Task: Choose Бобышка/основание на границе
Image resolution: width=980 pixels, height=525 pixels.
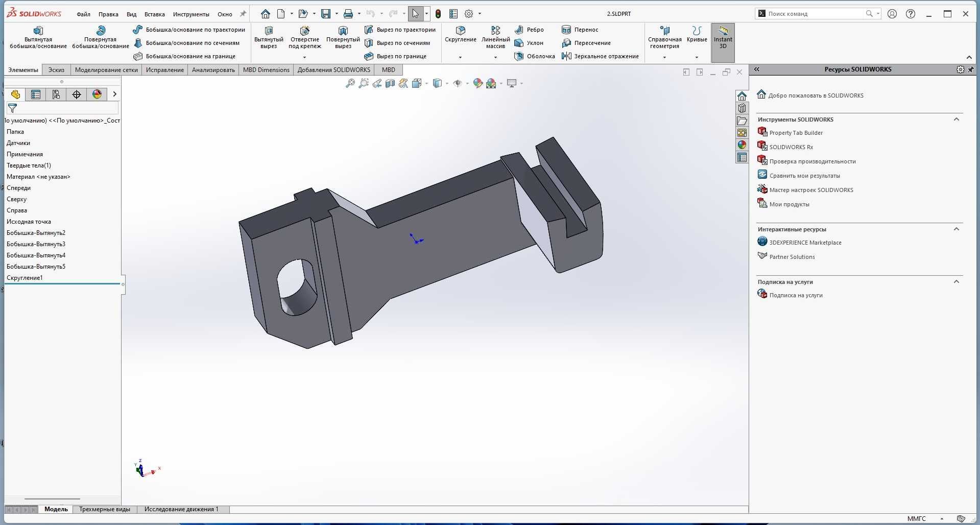Action: (x=184, y=56)
